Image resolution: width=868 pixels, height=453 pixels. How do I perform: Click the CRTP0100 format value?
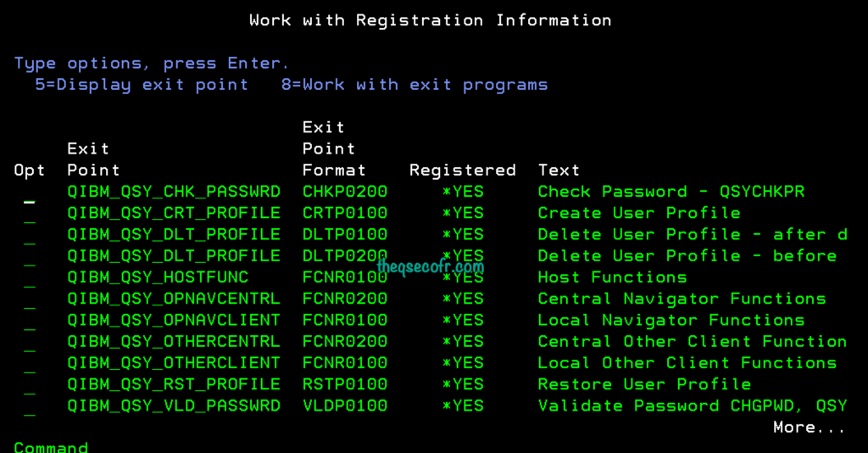pos(345,213)
